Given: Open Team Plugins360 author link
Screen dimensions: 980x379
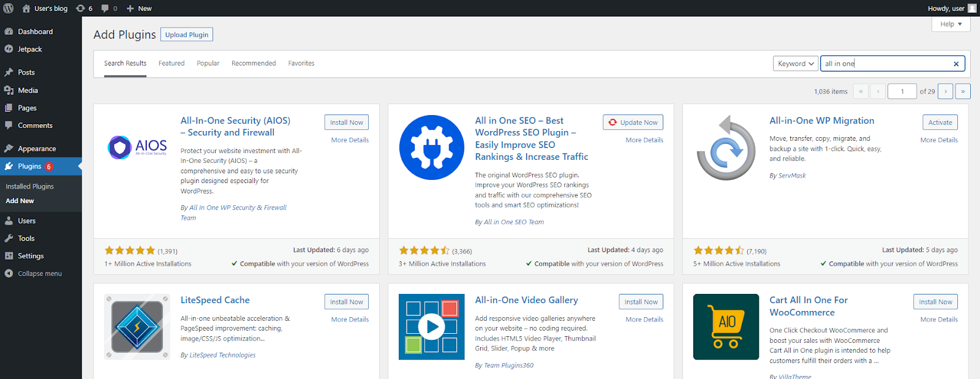Looking at the screenshot, I should [508, 366].
